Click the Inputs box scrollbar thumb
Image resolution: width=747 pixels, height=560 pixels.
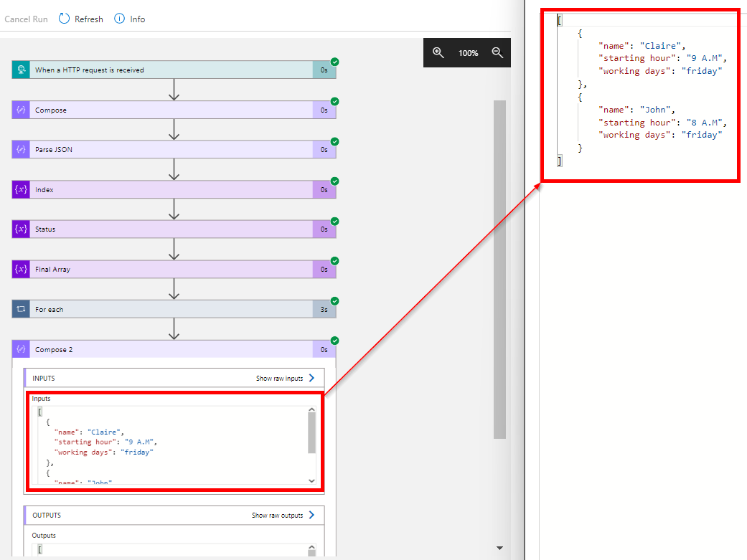(x=311, y=433)
